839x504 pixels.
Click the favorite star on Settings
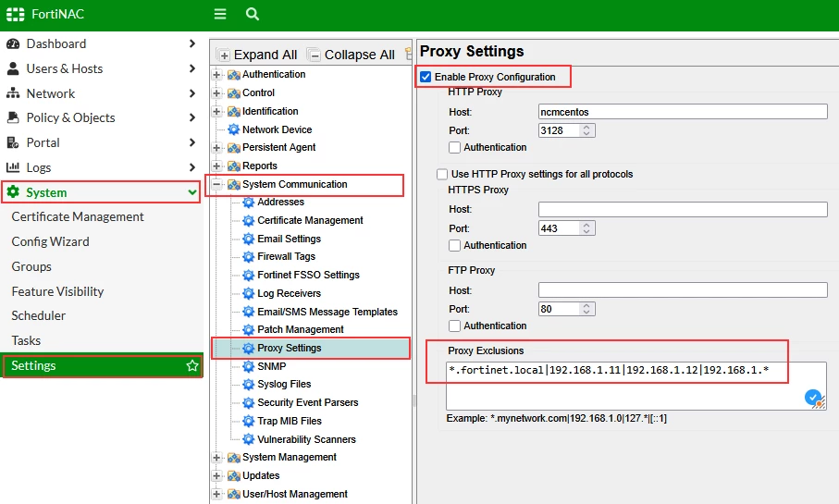point(192,365)
